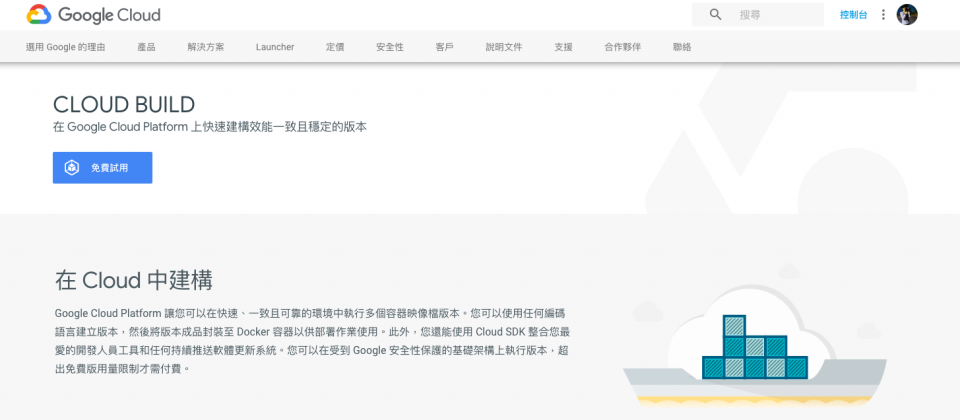
Task: Open 說明文件 in the navigation bar
Action: pos(504,47)
